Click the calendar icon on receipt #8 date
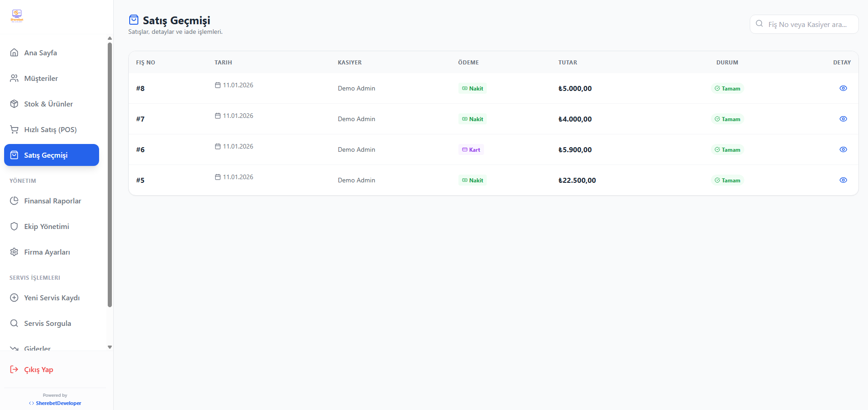The image size is (868, 410). [218, 85]
